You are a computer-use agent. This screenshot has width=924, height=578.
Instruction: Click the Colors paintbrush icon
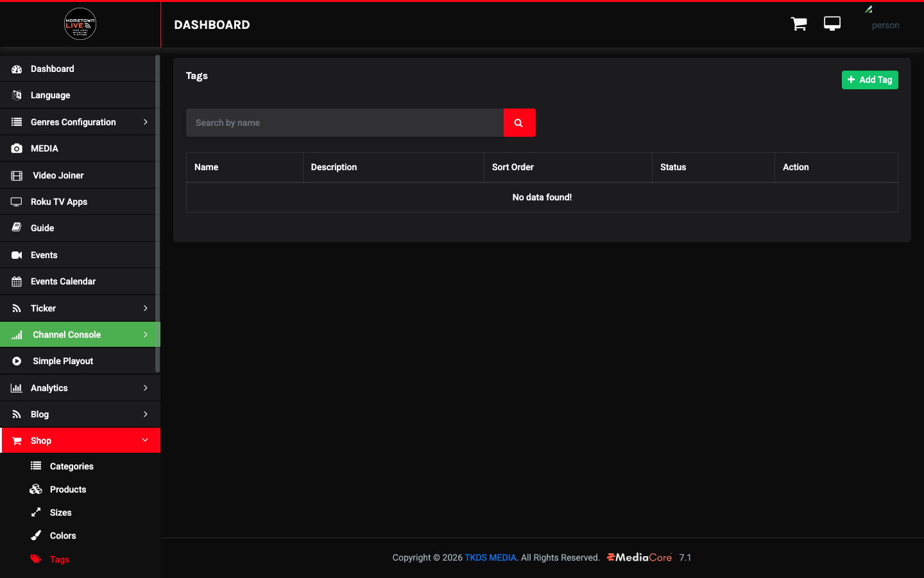pos(36,535)
